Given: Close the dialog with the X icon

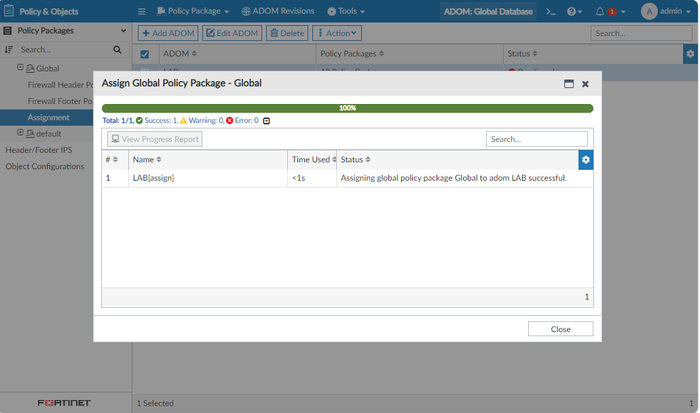Looking at the screenshot, I should tap(585, 84).
